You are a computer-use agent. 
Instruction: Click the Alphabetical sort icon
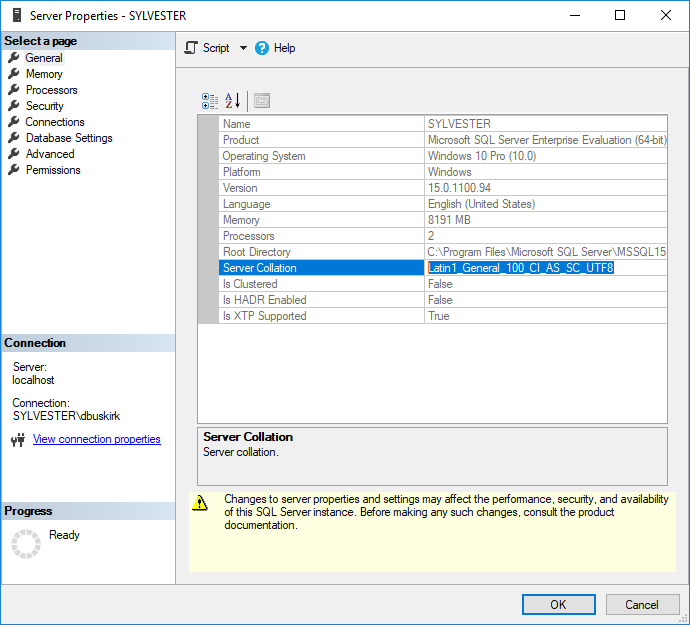232,101
